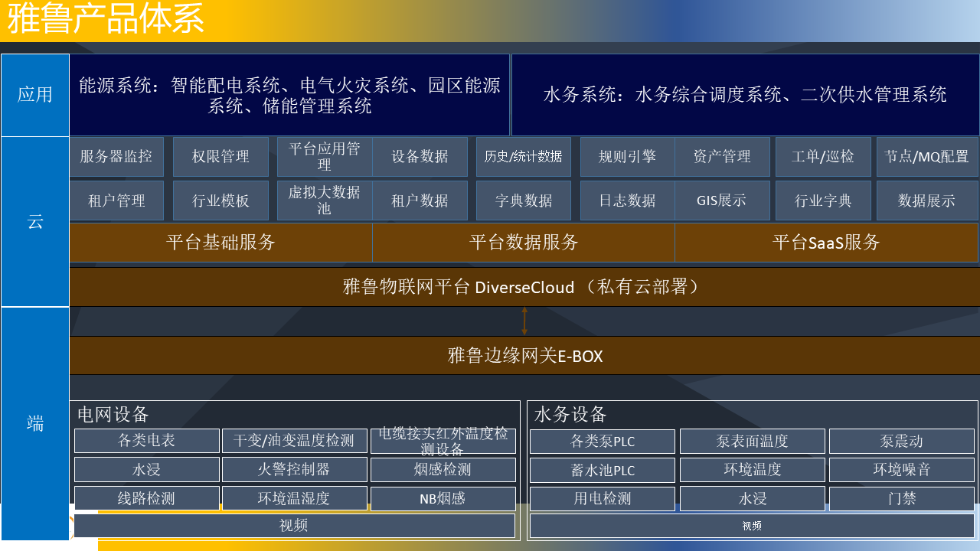The image size is (980, 551).
Task: Select the 云 layer label
Action: (x=35, y=222)
